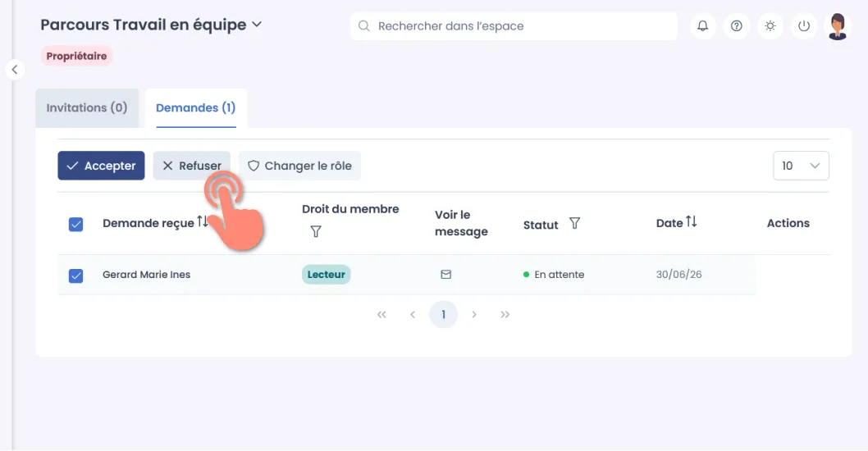Viewport: 868px width, 451px height.
Task: Click the help question mark icon
Action: 736,26
